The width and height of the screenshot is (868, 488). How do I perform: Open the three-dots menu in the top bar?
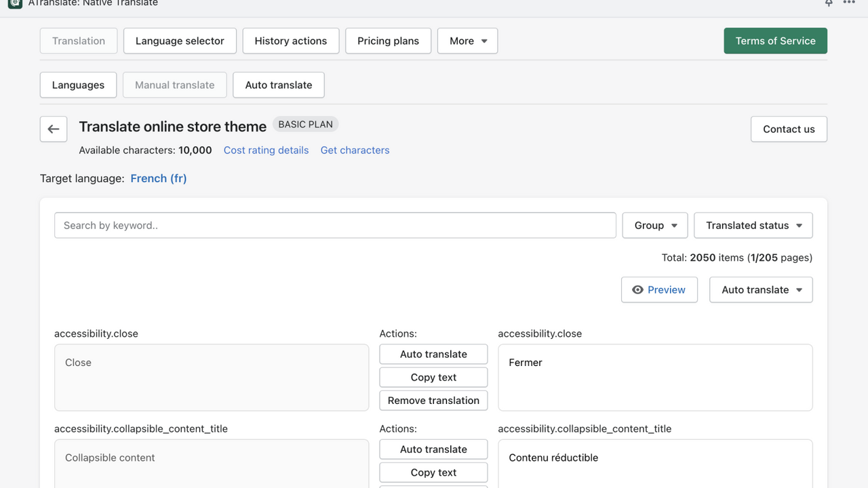[x=849, y=3]
